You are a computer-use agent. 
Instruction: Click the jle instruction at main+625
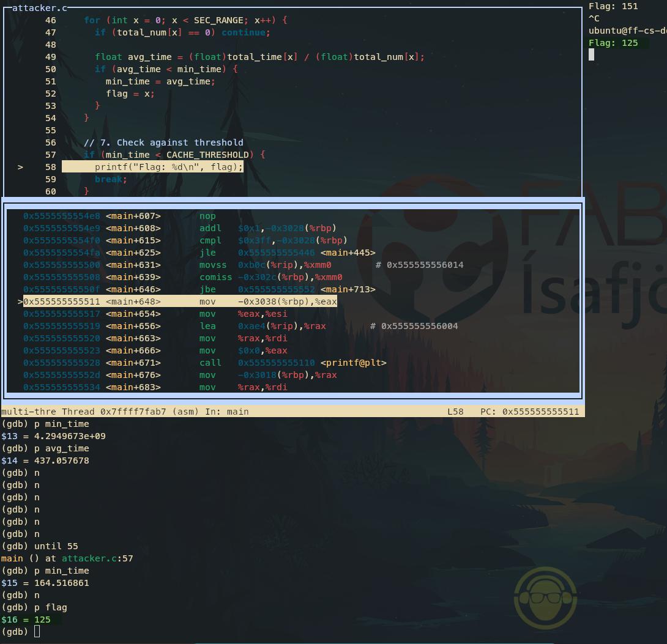(199, 253)
